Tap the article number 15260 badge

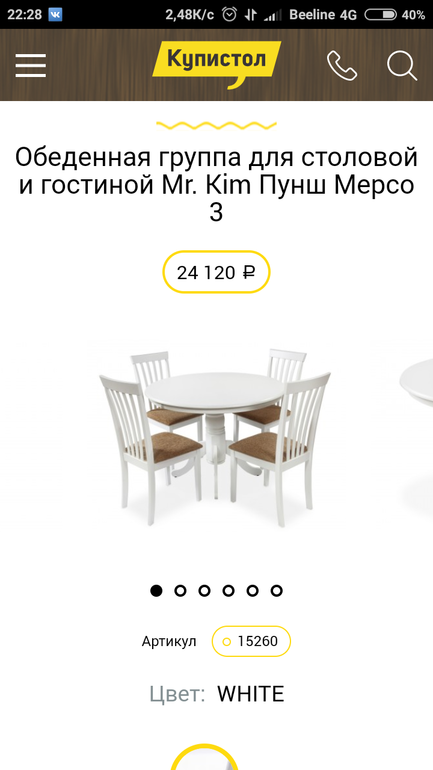click(251, 641)
